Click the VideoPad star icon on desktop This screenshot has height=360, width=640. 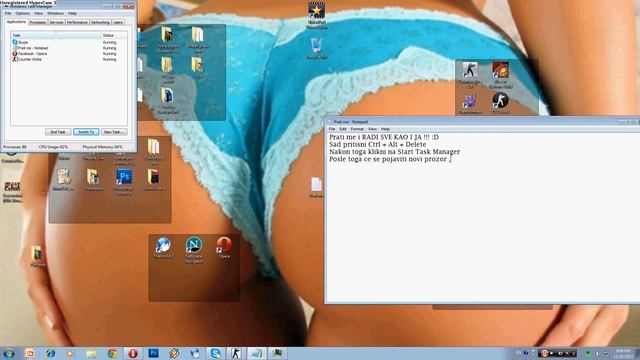point(316,11)
